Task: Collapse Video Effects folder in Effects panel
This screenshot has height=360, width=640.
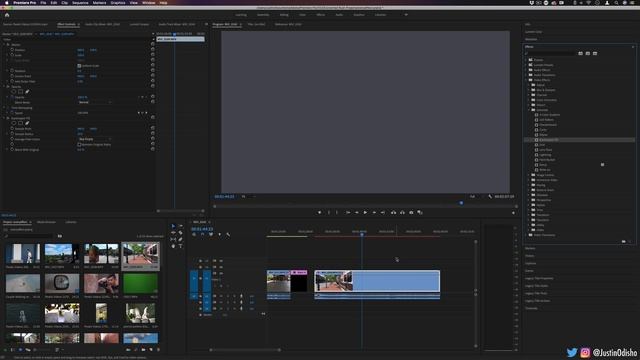Action: pos(526,80)
